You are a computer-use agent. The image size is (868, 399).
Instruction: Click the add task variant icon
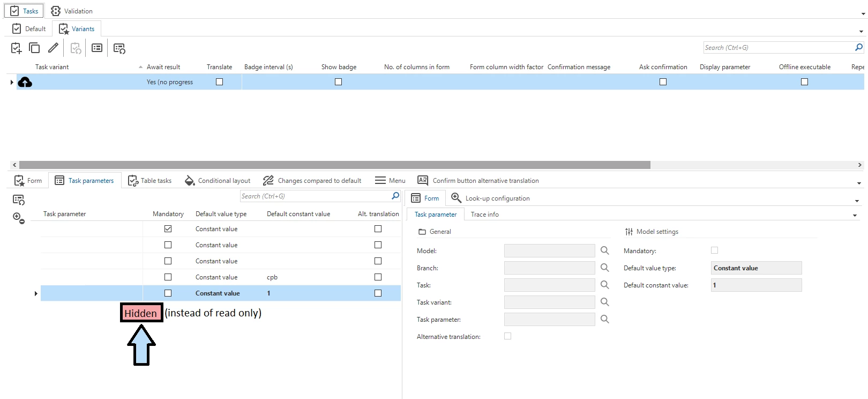(x=16, y=48)
